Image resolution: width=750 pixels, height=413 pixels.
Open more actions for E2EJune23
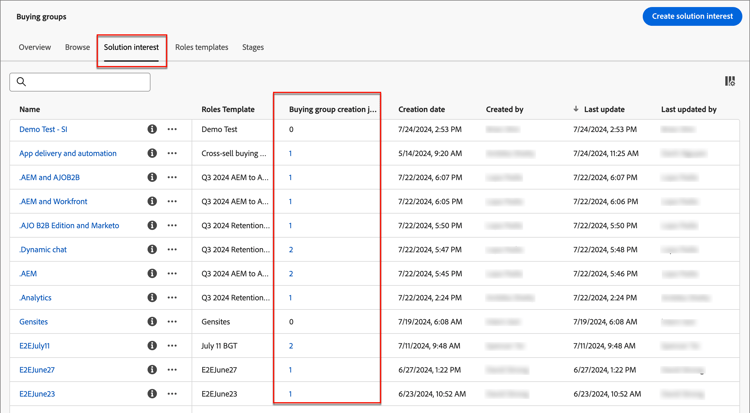tap(172, 394)
